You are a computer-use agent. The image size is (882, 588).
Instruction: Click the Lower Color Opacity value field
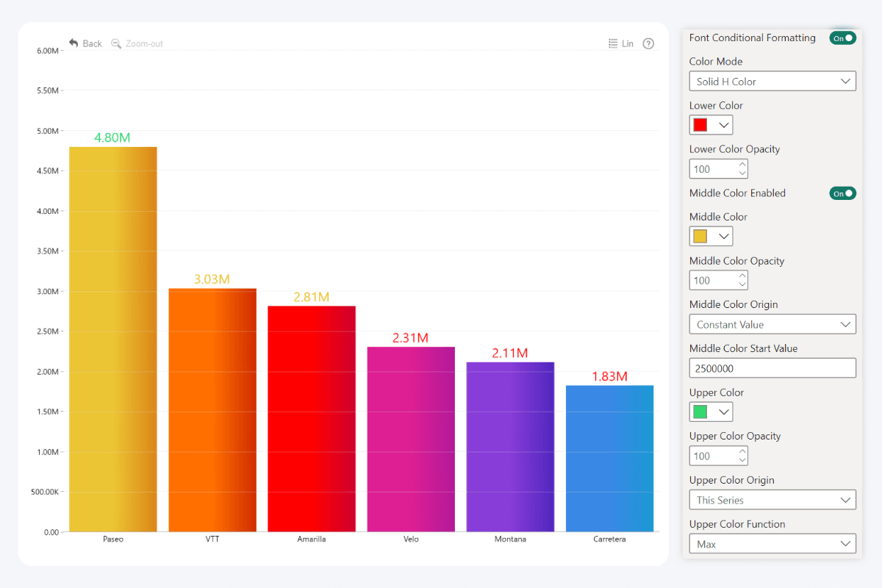[713, 169]
